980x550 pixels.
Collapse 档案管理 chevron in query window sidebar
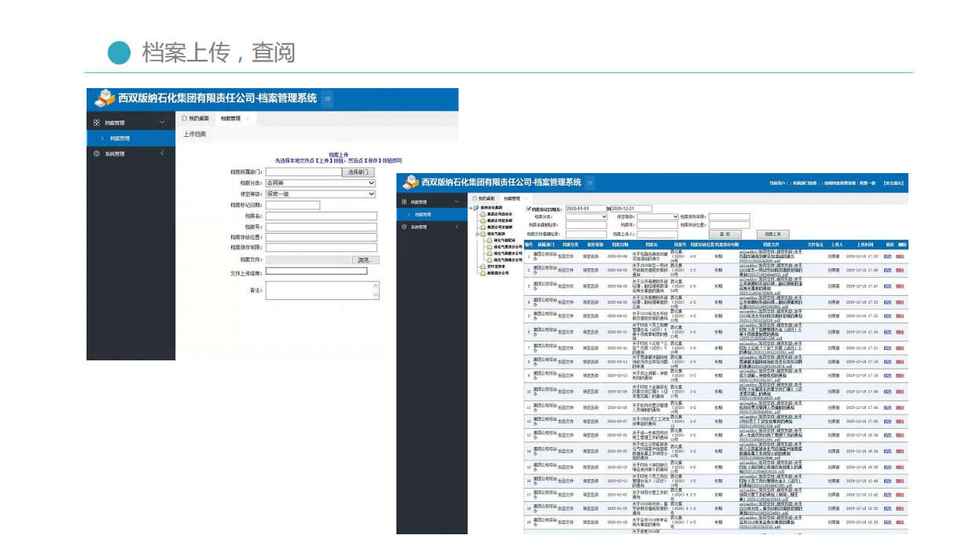[x=458, y=201]
